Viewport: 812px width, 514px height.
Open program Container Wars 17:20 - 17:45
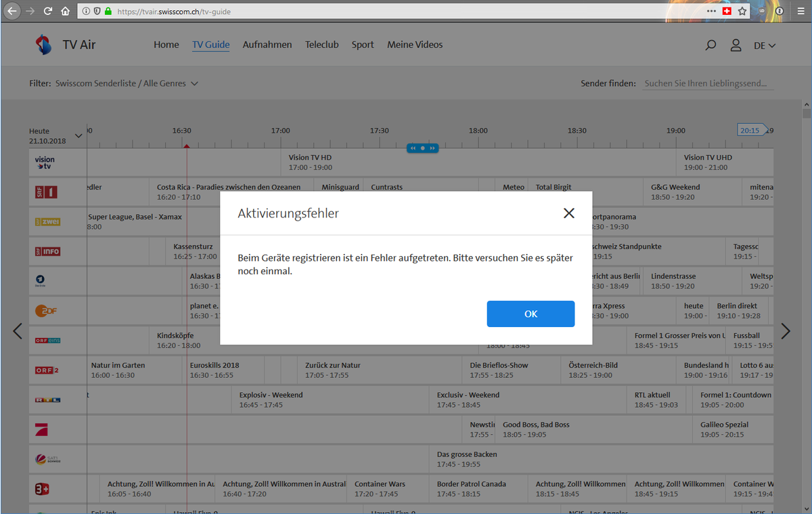click(x=388, y=489)
